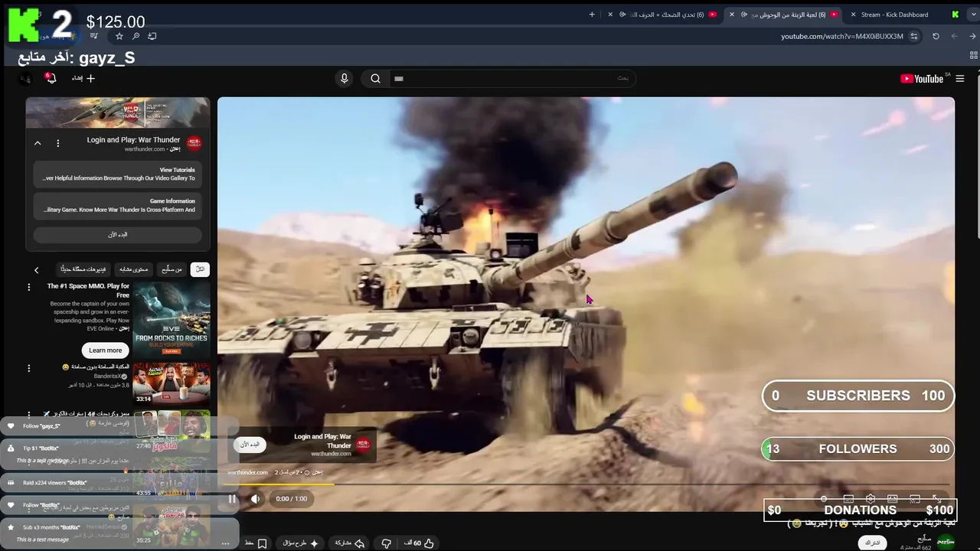
Task: Save the video with bookmark icon
Action: [x=256, y=543]
